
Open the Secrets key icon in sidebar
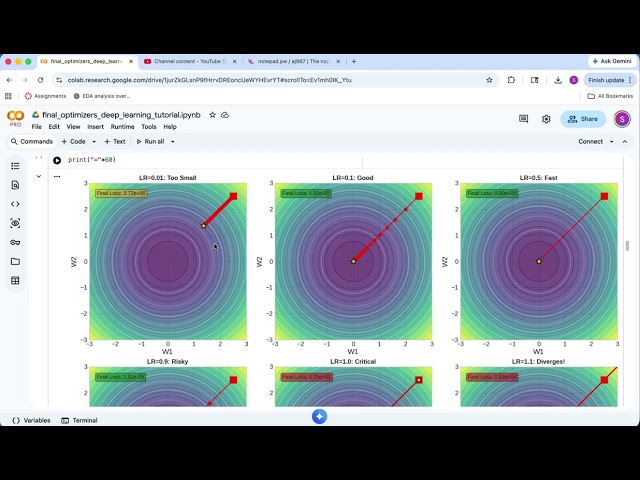[x=15, y=242]
